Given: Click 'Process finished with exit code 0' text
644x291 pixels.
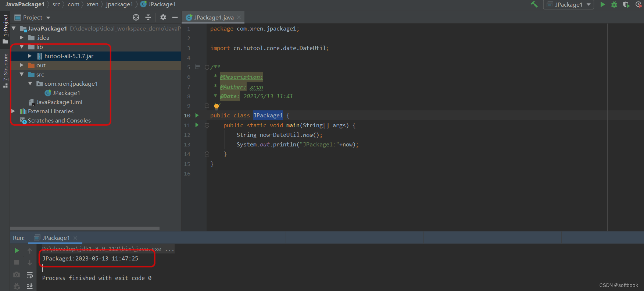Looking at the screenshot, I should pos(97,278).
